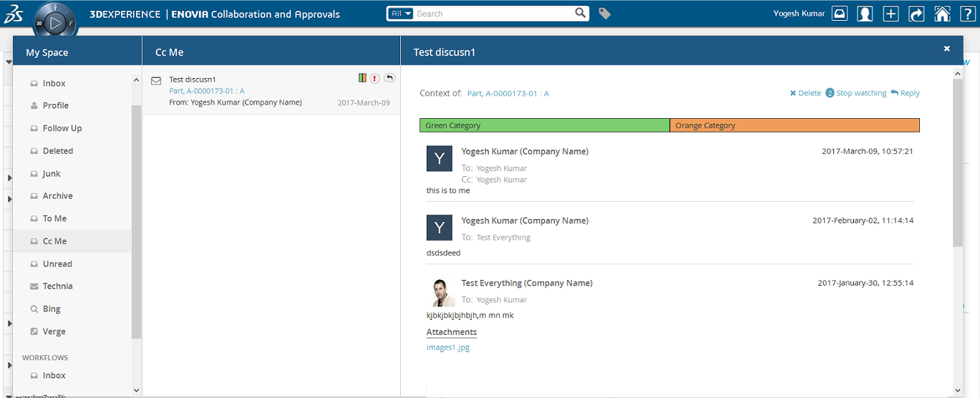The height and width of the screenshot is (398, 980).
Task: Select the Follow Up folder
Action: (62, 128)
